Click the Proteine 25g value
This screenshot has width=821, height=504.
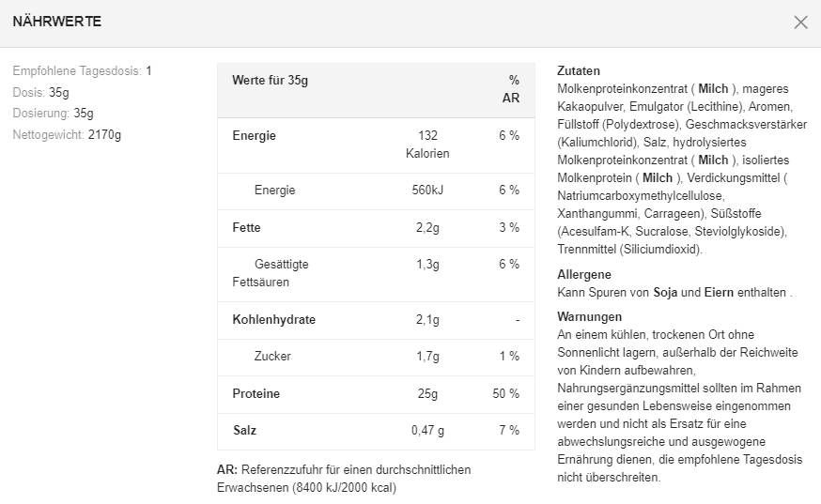click(427, 393)
